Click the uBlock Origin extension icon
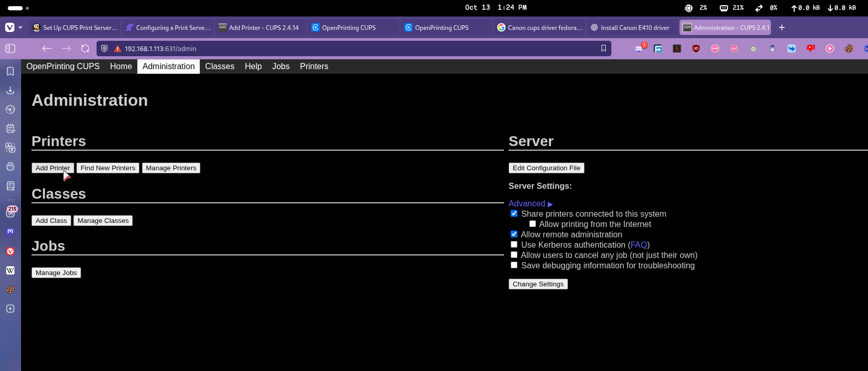Screen dimensions: 868x371 696,49
